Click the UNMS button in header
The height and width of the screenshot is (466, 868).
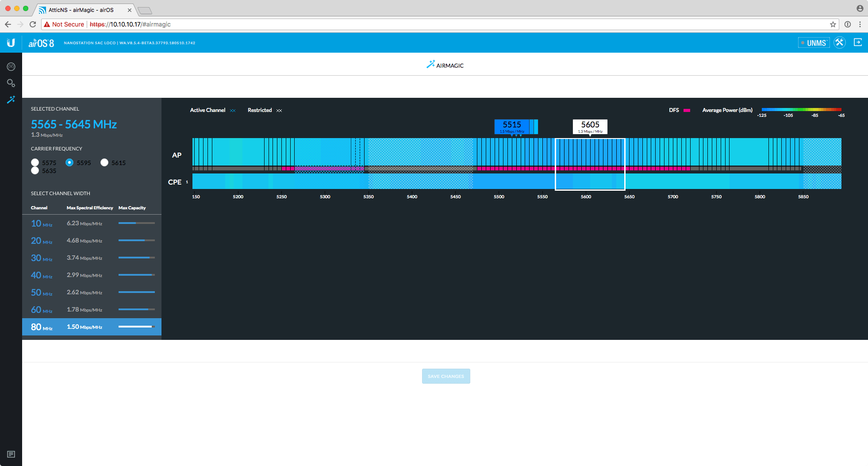pyautogui.click(x=814, y=43)
